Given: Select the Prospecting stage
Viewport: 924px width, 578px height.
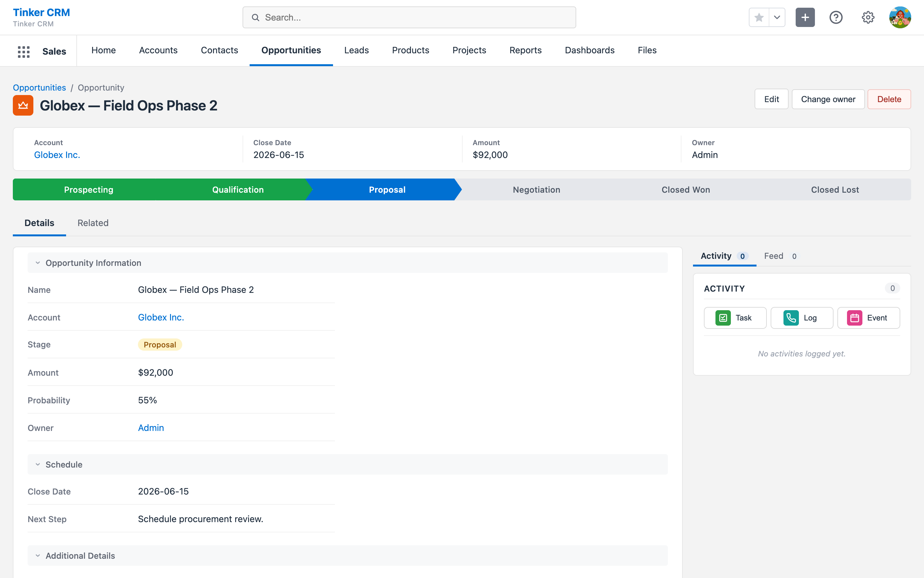Looking at the screenshot, I should (89, 189).
